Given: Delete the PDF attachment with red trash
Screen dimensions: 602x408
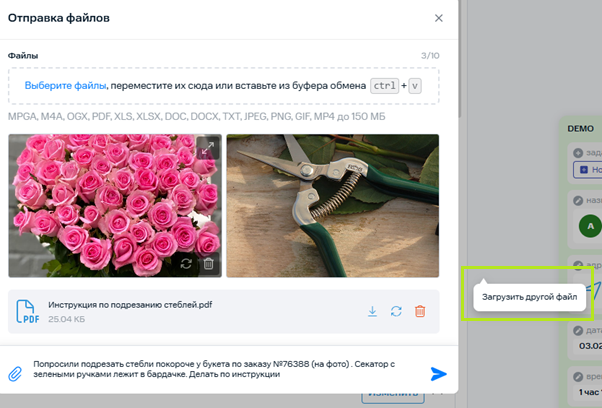Looking at the screenshot, I should click(x=420, y=312).
